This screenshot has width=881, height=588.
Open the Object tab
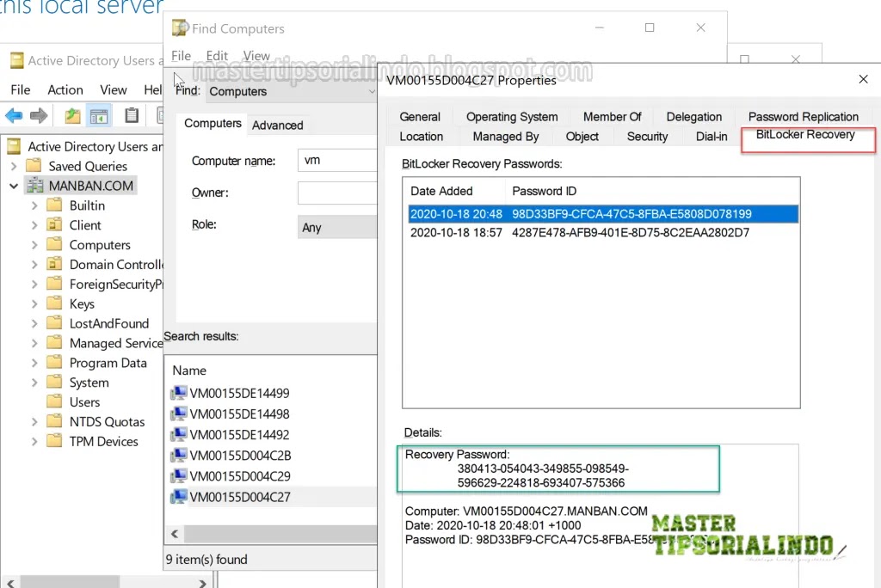(x=582, y=137)
